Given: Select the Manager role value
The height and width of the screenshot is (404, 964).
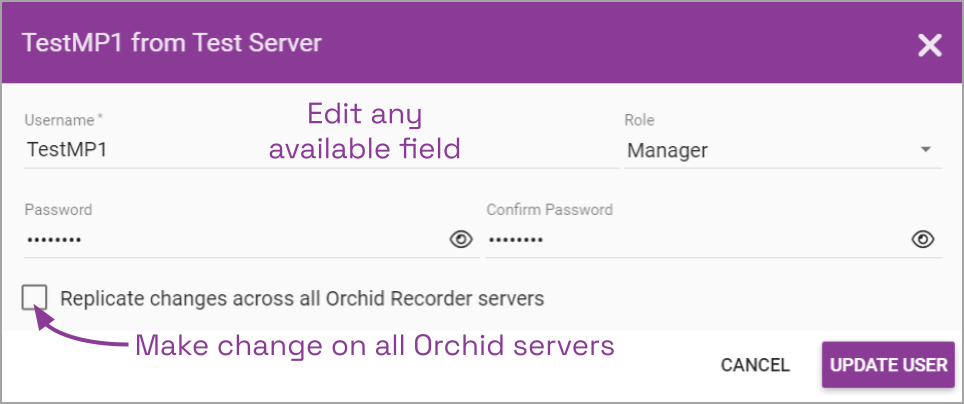Looking at the screenshot, I should click(x=667, y=151).
